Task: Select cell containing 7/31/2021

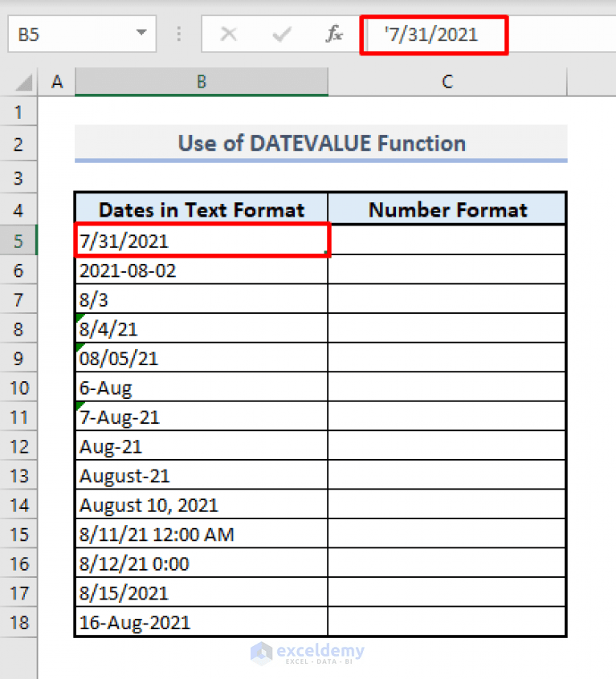Action: [x=202, y=240]
